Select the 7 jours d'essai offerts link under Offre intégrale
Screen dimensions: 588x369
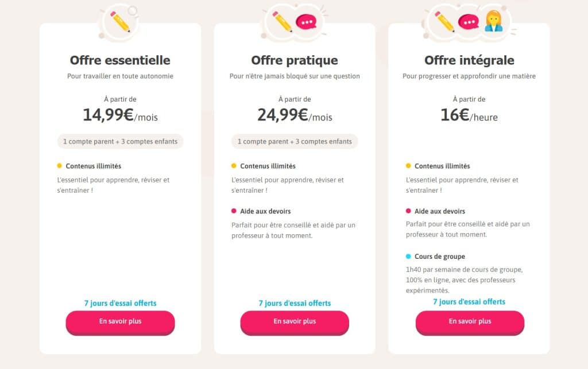[469, 301]
